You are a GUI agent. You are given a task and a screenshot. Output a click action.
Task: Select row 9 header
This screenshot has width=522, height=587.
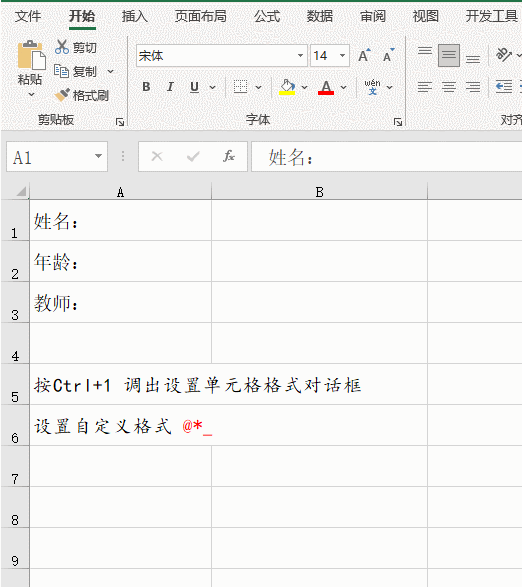click(15, 548)
